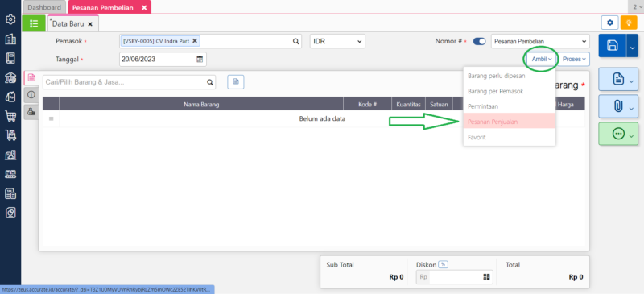Click the search magnifier in Pemasok field
This screenshot has width=644, height=294.
295,41
